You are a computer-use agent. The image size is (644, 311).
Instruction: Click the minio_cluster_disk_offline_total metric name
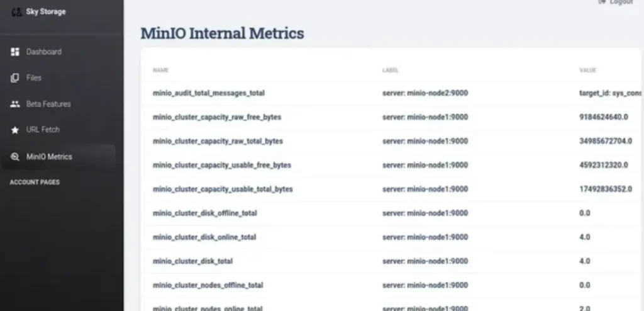click(205, 213)
